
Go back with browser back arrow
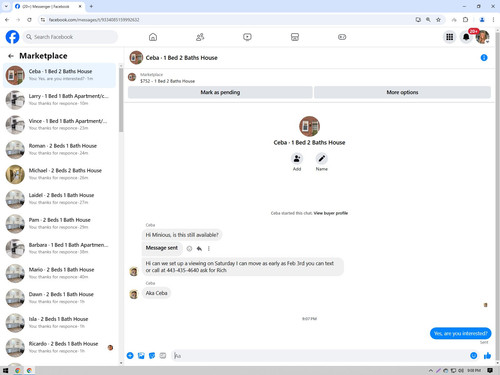(x=7, y=20)
